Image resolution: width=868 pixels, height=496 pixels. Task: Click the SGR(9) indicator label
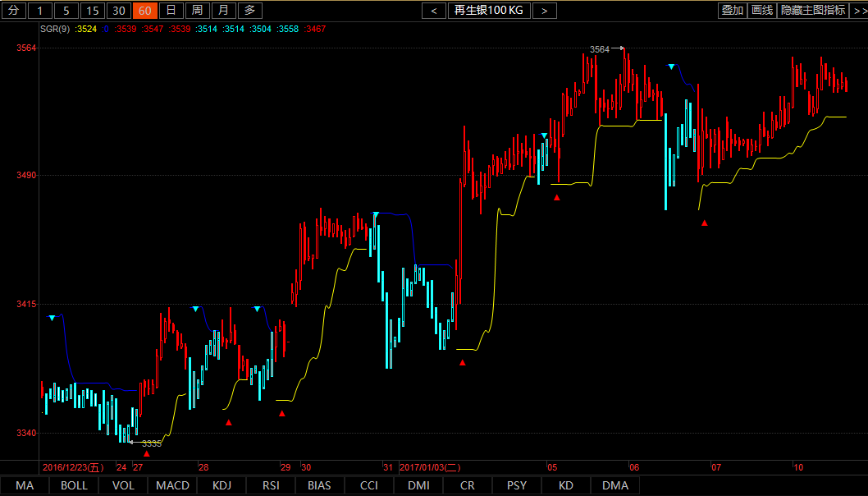click(x=55, y=29)
